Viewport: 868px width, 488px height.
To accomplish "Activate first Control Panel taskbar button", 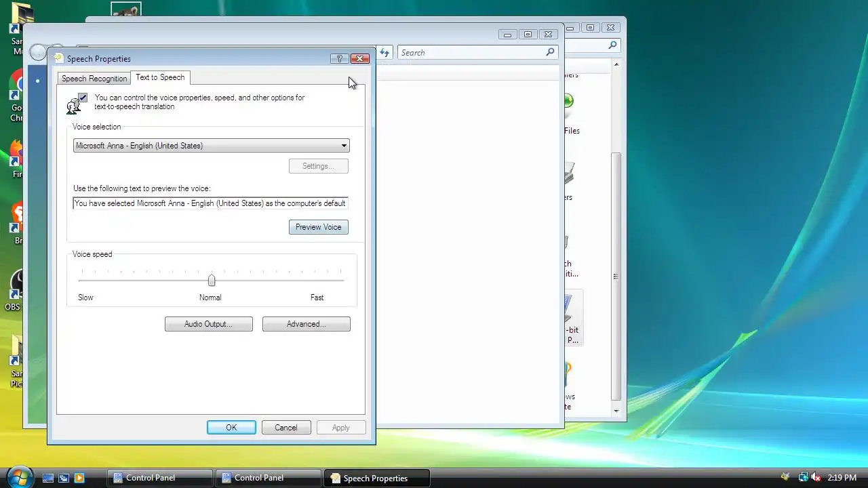I will [159, 478].
